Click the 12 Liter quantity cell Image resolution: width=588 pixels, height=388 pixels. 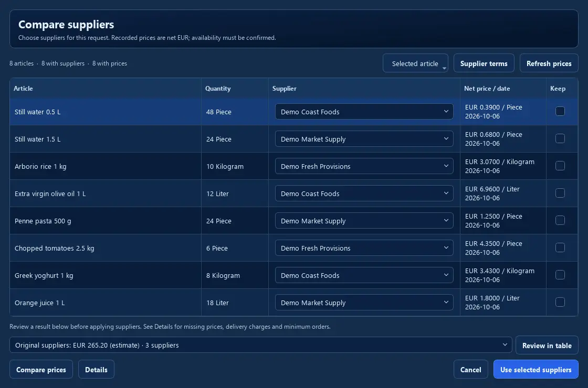click(235, 193)
